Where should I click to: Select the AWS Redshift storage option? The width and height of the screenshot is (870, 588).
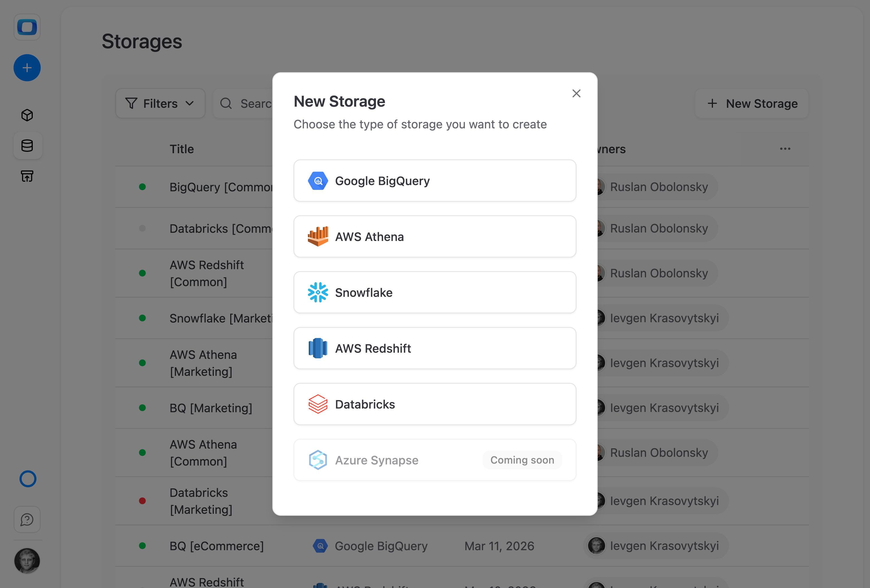click(x=435, y=348)
